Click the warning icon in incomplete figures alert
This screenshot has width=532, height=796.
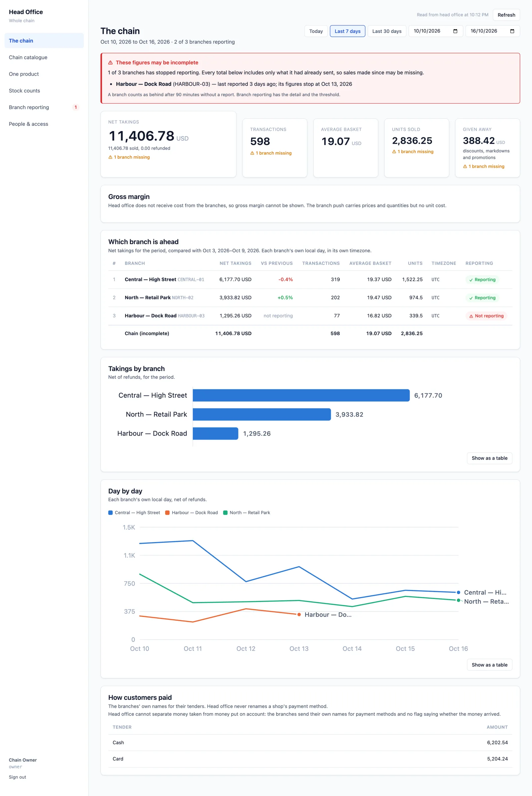click(110, 63)
